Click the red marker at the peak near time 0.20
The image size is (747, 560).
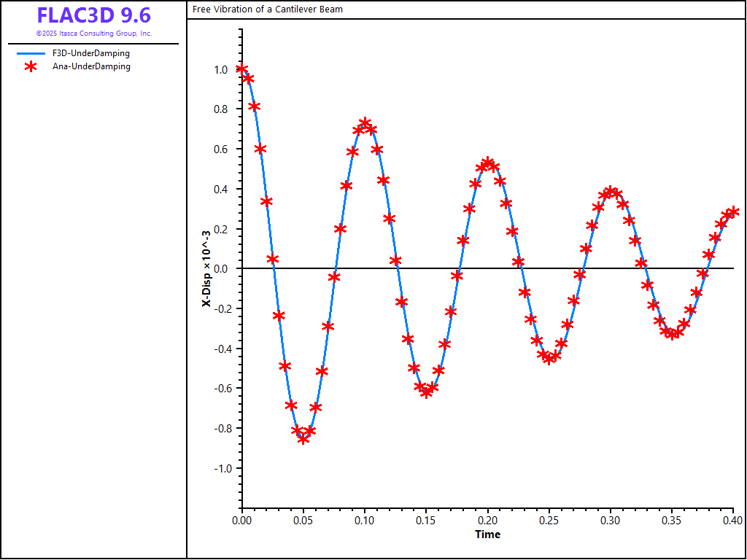(x=487, y=162)
